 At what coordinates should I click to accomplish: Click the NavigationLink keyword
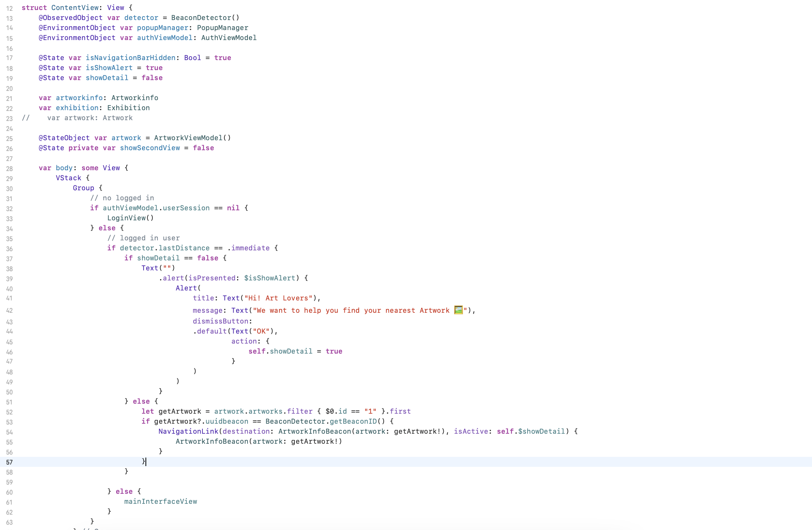[188, 431]
